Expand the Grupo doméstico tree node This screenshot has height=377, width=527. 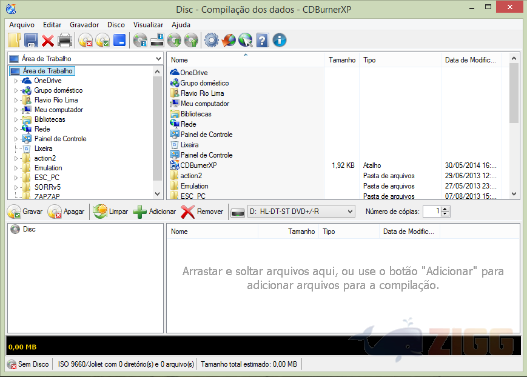(16, 90)
